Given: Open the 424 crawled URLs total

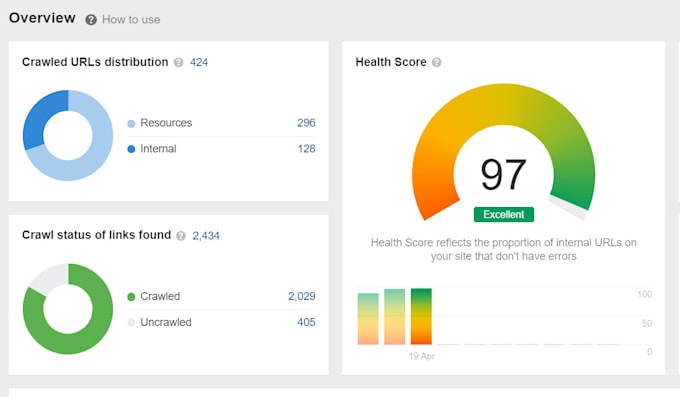Looking at the screenshot, I should coord(199,62).
